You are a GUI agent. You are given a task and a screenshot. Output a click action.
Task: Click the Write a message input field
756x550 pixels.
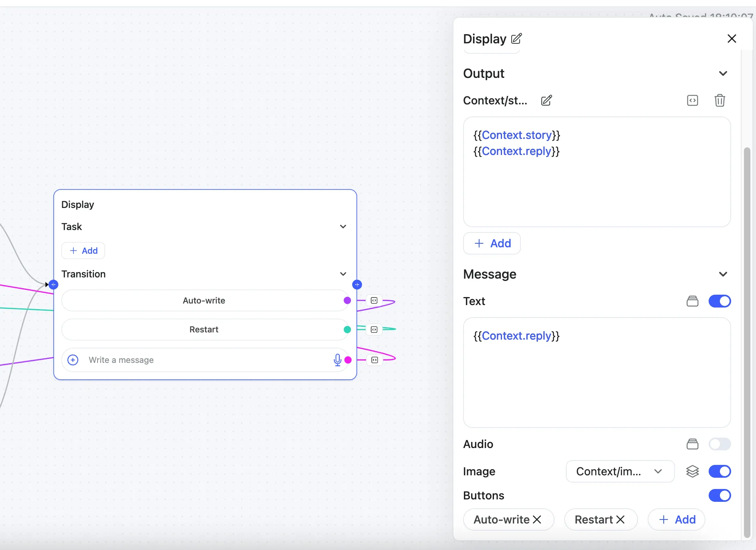pos(201,360)
